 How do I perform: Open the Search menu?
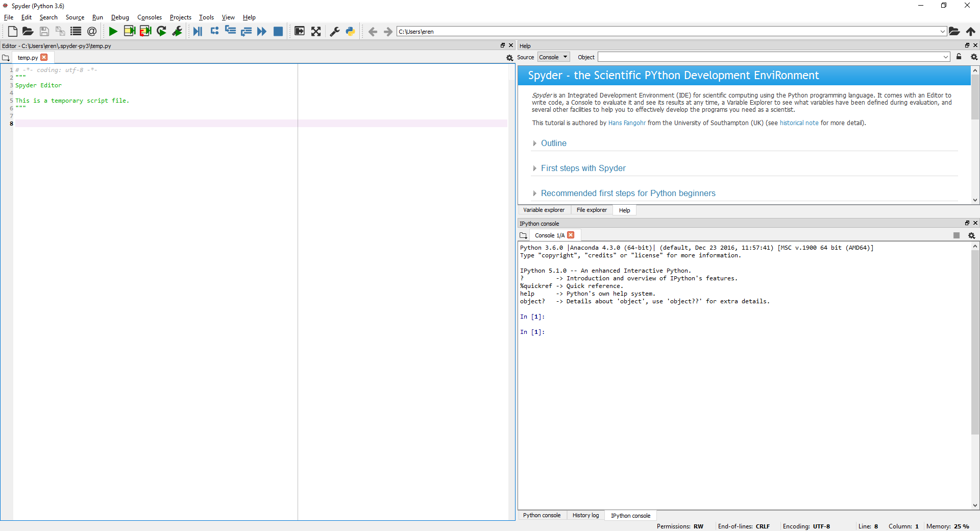click(48, 17)
